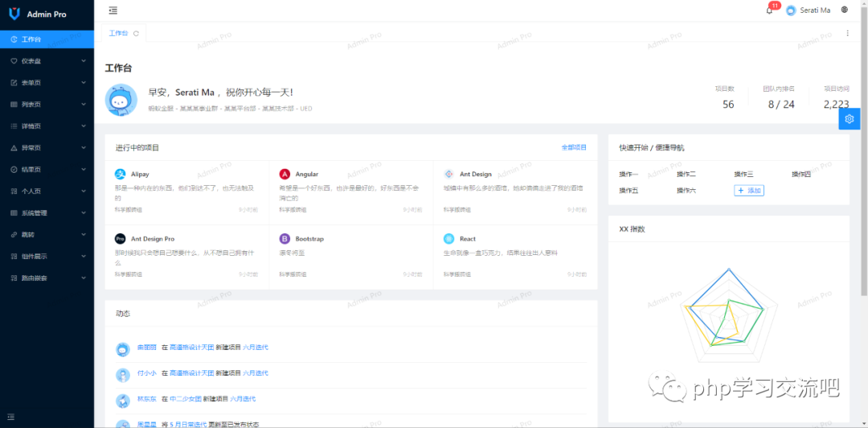Screen dimensions: 868x428
Task: Select the 工作台 menu item in sidebar
Action: tap(47, 39)
